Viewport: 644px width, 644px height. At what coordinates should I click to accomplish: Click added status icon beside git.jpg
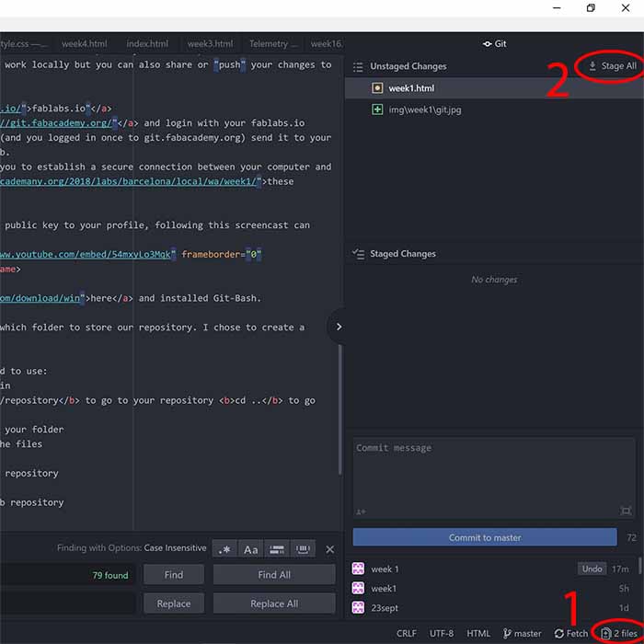click(x=377, y=109)
